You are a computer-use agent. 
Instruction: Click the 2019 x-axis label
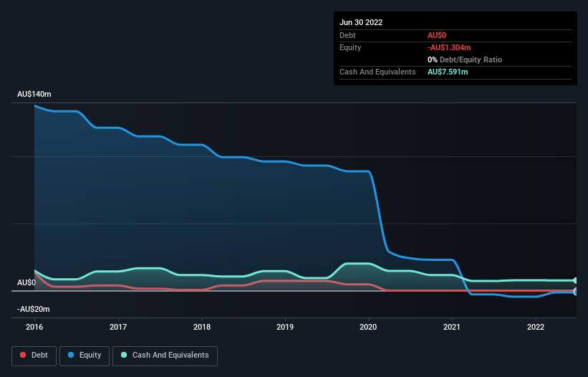coord(285,327)
